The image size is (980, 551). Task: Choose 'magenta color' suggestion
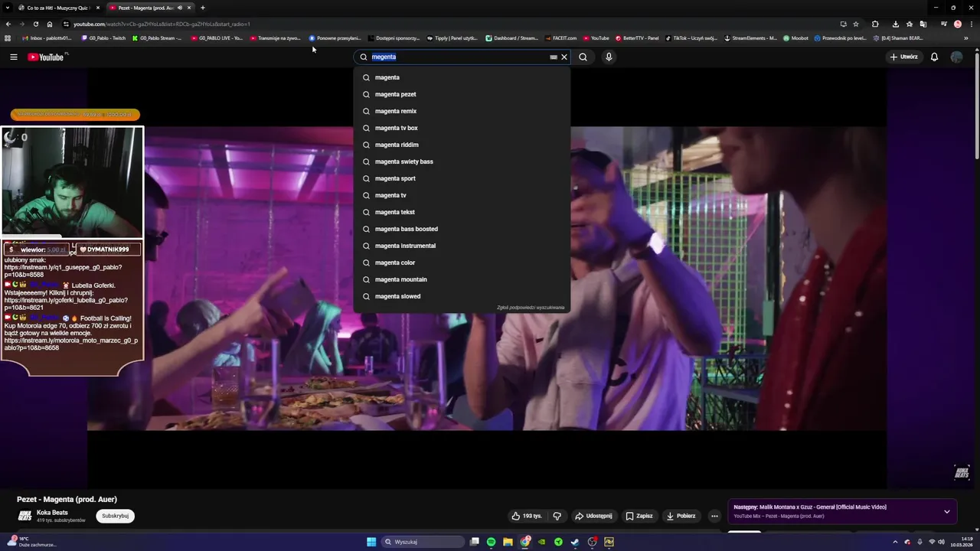[x=462, y=262]
